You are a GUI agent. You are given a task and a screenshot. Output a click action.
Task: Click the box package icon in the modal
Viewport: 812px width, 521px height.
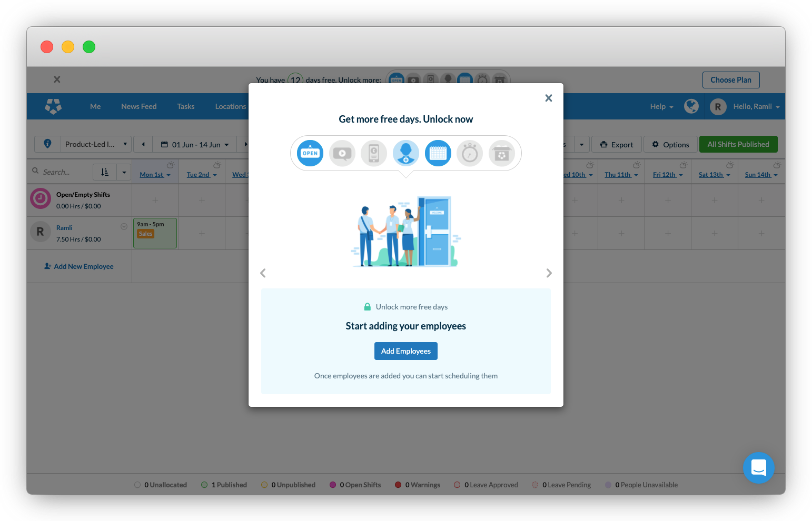pyautogui.click(x=502, y=153)
